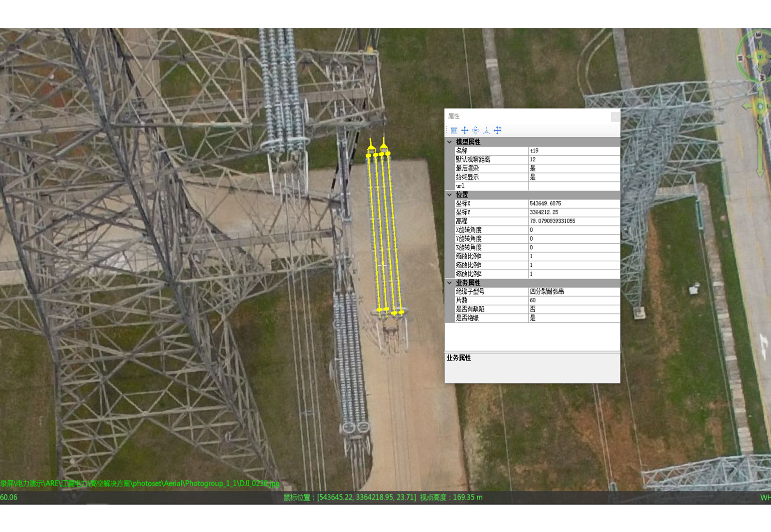Screen dimensions: 771x532
Task: Click the axis tripod icon in the toolbar
Action: [x=486, y=130]
